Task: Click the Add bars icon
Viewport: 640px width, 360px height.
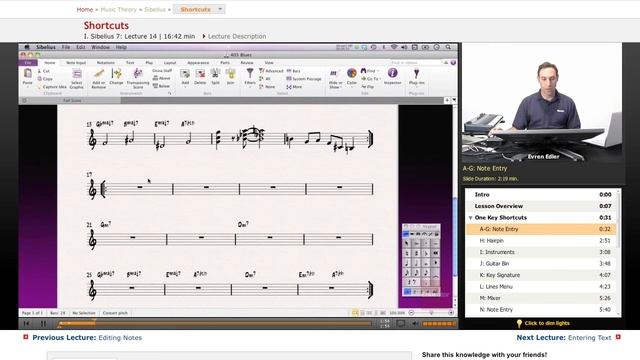Action: 185,74
